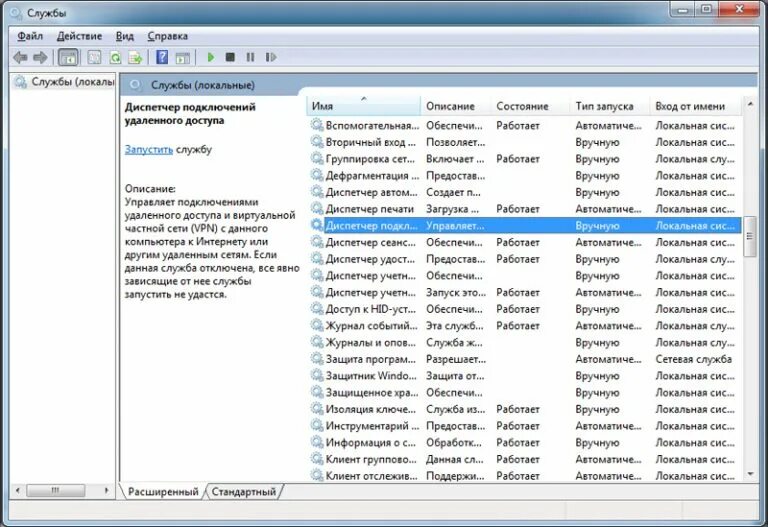
Task: Open service Properties from the toolbar
Action: coord(94,57)
